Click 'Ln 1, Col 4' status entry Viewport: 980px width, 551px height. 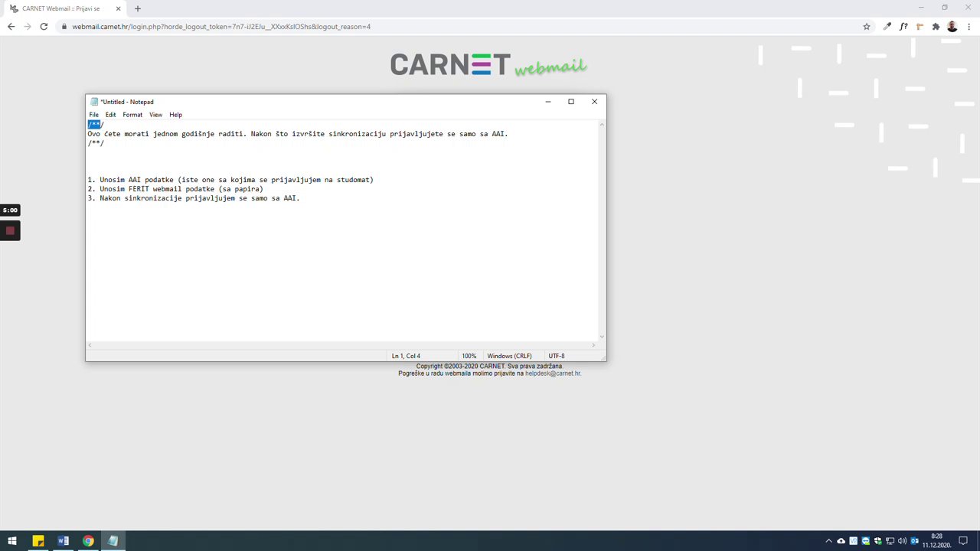tap(406, 356)
